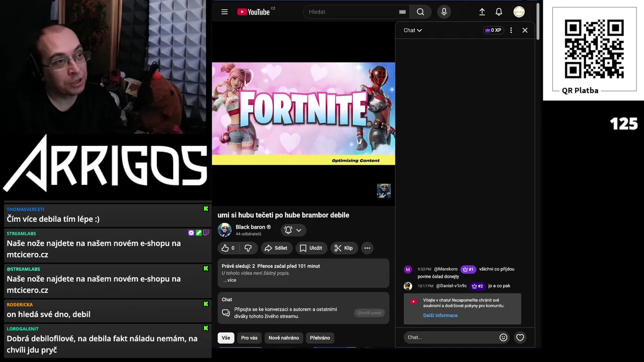Select the Vše filter chip
This screenshot has width=644, height=362.
point(226,338)
